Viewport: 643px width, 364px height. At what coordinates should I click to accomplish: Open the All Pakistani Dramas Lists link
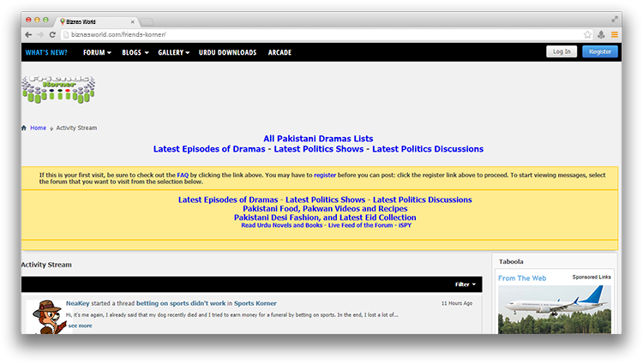318,138
